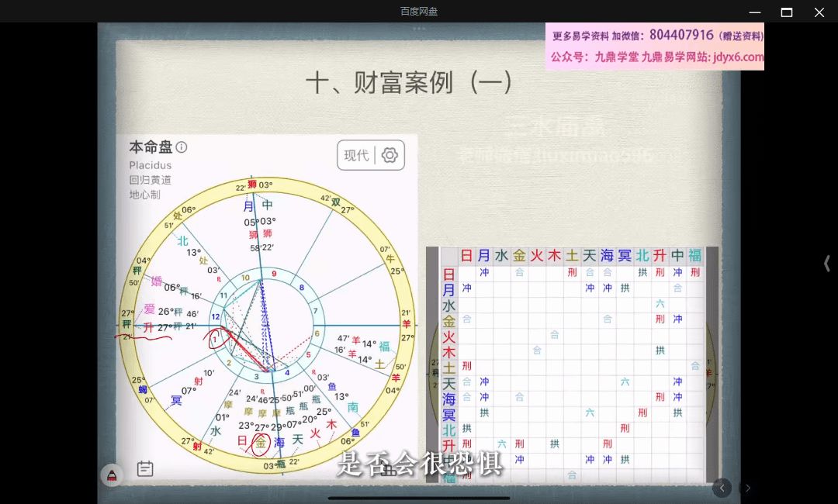
Task: Click the circled 金 Venus symbol
Action: (x=261, y=443)
